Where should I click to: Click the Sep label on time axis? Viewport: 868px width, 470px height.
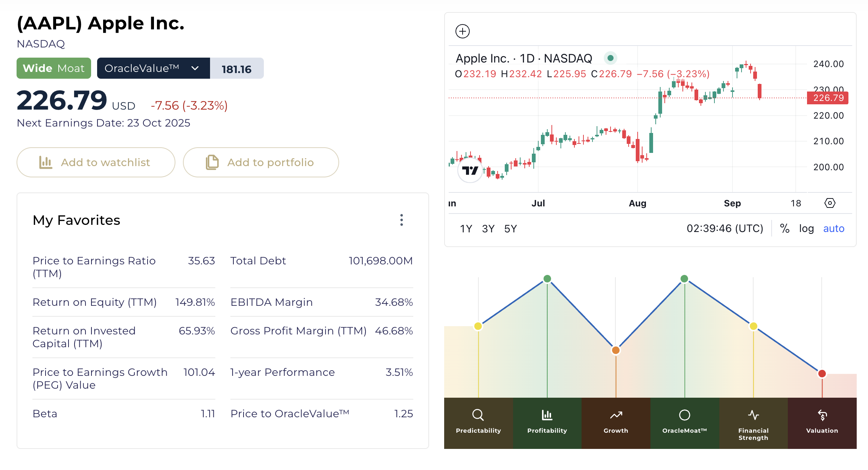(x=732, y=203)
